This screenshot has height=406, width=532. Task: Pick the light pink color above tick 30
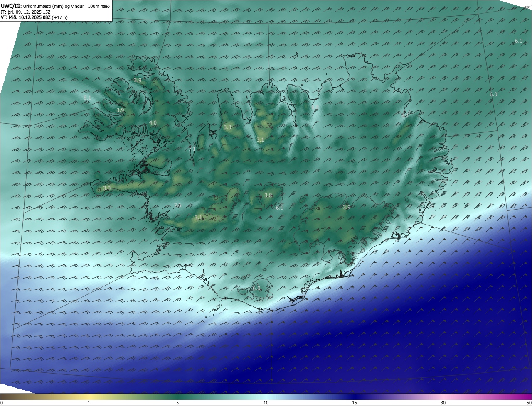coord(443,396)
